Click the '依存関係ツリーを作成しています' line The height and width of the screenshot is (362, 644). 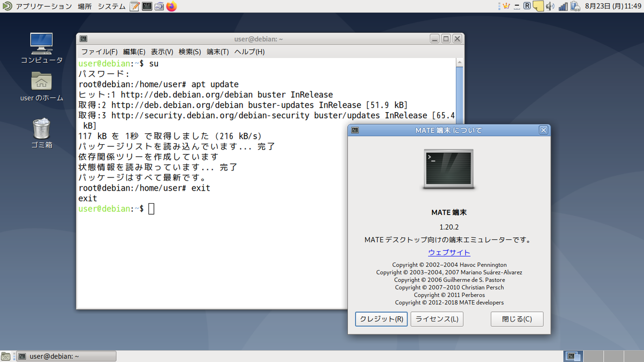pyautogui.click(x=148, y=157)
